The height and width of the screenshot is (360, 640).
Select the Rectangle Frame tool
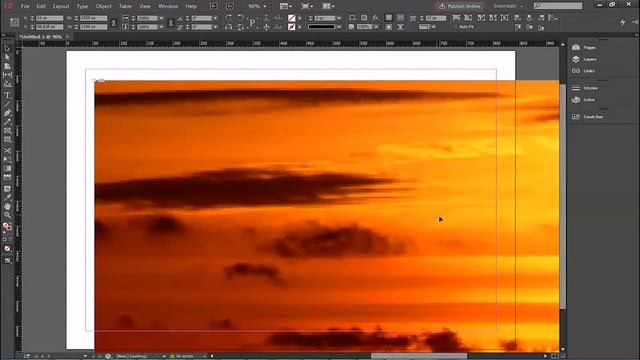pos(7,131)
